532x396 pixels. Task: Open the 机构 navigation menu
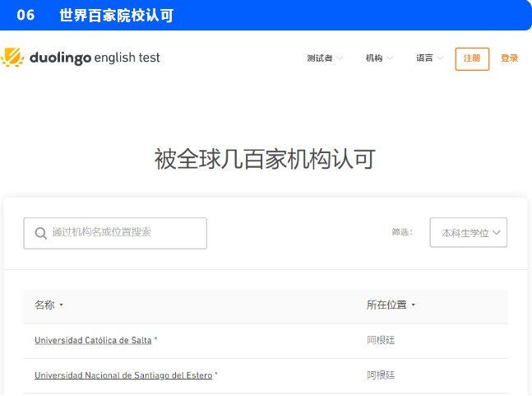[x=374, y=58]
